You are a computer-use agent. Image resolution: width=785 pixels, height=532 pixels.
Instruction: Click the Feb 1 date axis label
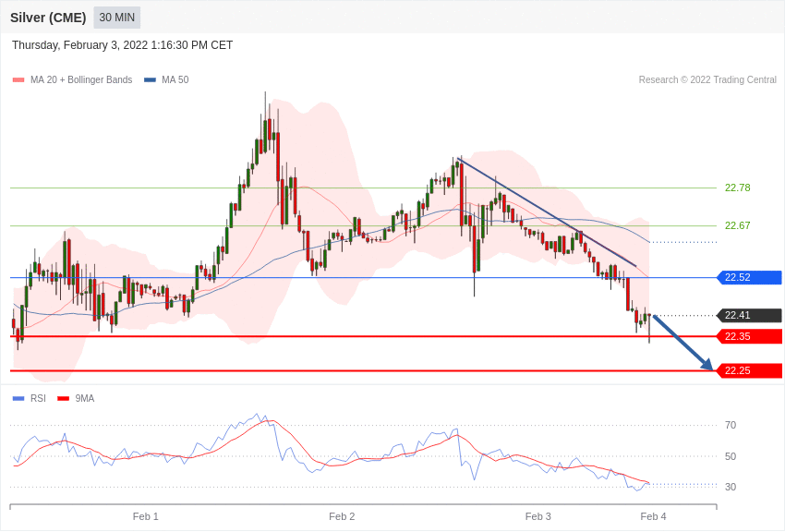click(146, 516)
